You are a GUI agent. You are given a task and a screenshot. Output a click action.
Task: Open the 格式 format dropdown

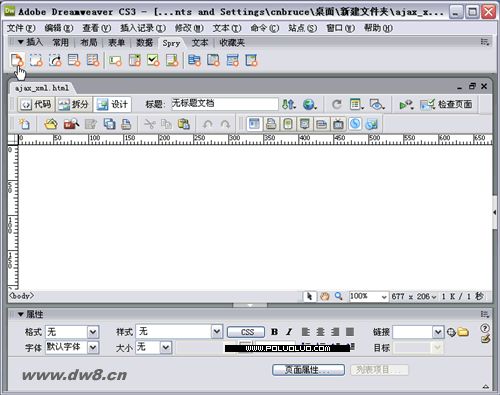click(93, 332)
